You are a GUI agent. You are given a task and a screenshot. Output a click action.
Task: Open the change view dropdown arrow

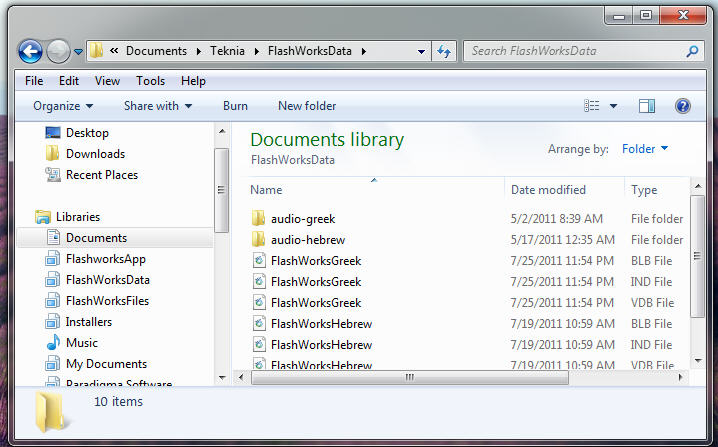tap(613, 106)
